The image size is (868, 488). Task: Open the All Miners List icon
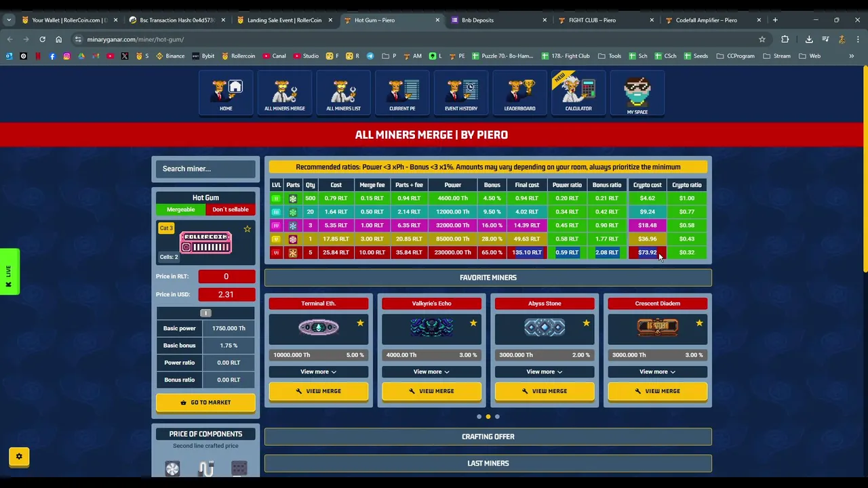tap(344, 94)
